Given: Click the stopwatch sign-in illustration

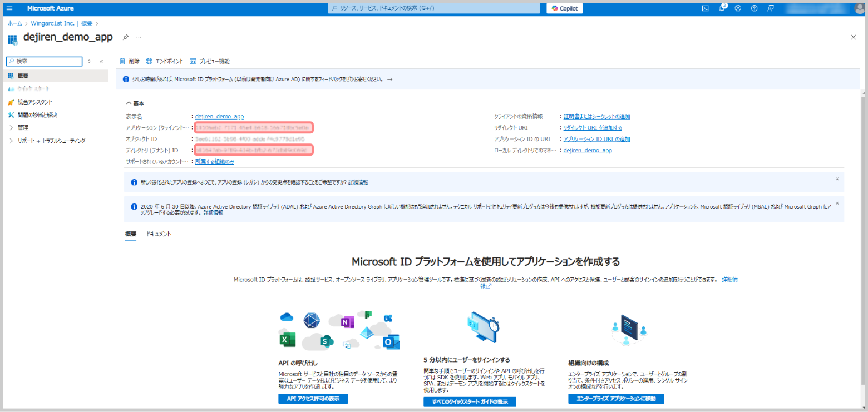Looking at the screenshot, I should pos(482,328).
